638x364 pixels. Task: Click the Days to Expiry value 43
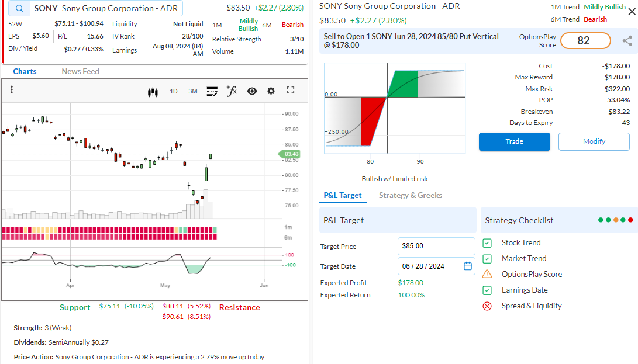coord(626,123)
